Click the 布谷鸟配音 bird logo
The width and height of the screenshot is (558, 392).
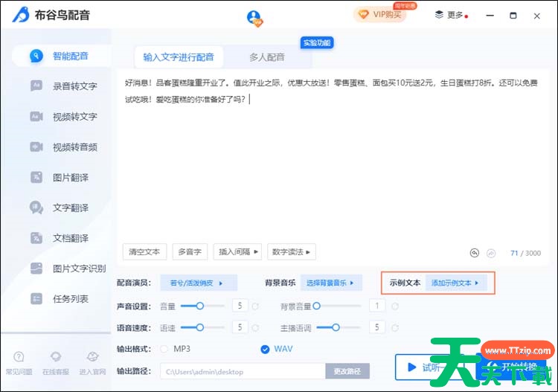pyautogui.click(x=21, y=15)
